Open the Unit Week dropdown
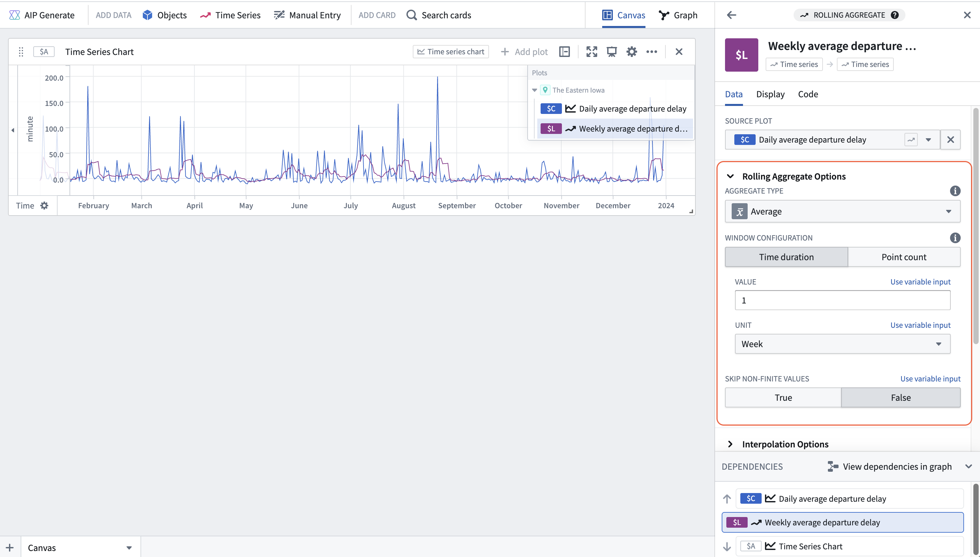Viewport: 980px width, 557px height. 842,344
